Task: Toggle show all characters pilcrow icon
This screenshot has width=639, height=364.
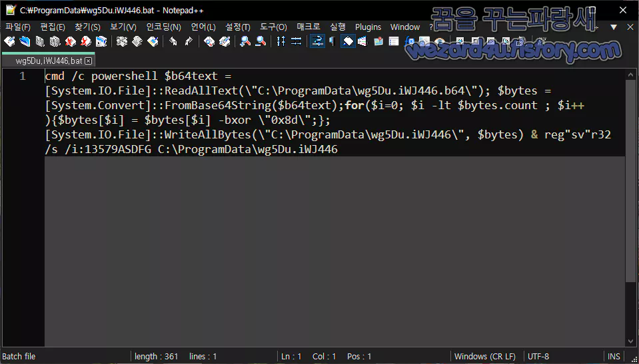Action: [332, 41]
